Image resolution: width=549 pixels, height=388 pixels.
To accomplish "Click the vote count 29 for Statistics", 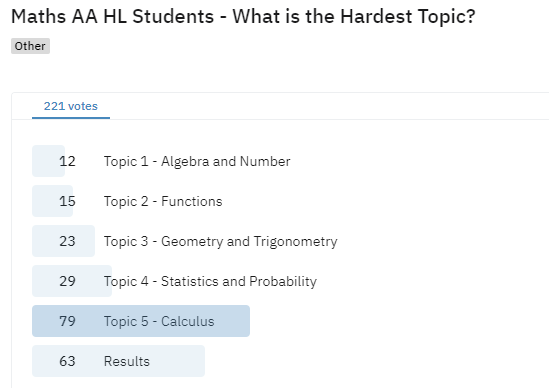I will point(67,281).
